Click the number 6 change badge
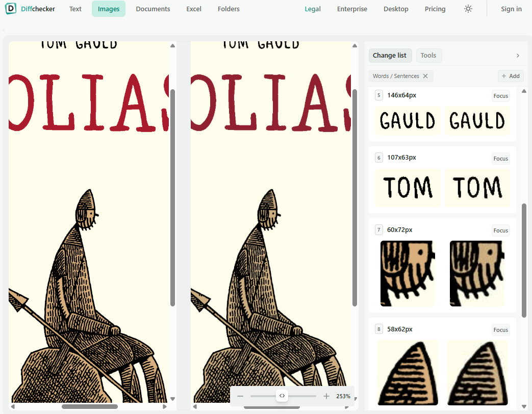The image size is (532, 414). click(x=379, y=158)
